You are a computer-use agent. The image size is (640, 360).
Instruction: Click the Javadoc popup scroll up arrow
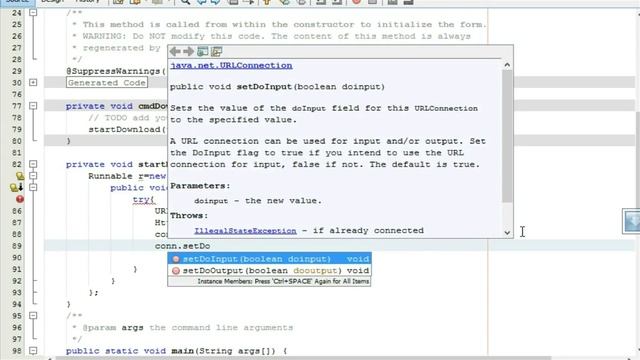pyautogui.click(x=507, y=64)
